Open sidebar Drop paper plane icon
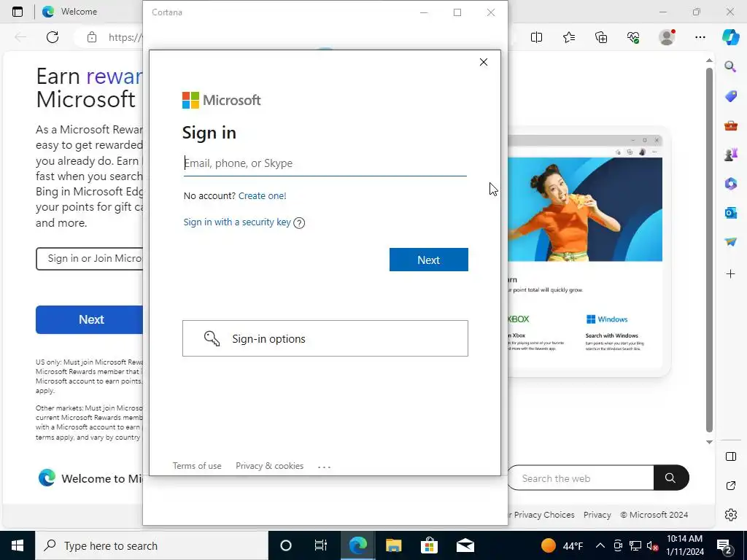The image size is (747, 560). [730, 242]
